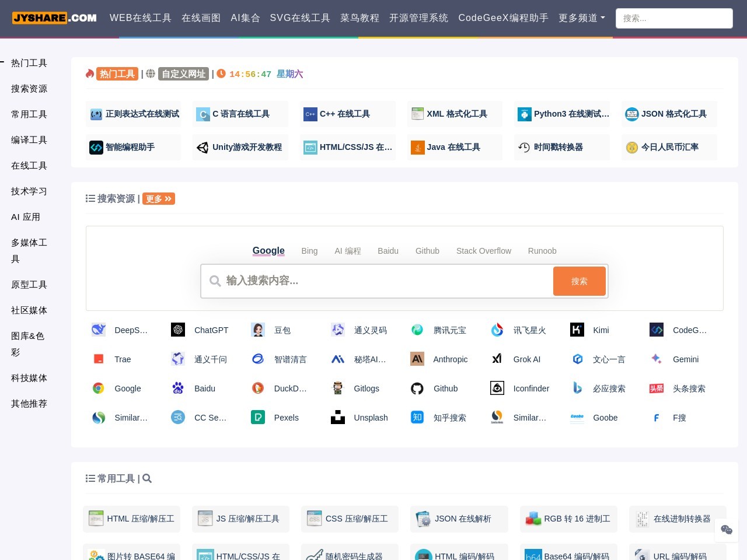Viewport: 747px width, 560px height.
Task: Switch to the AI 编程 tab
Action: (x=348, y=251)
